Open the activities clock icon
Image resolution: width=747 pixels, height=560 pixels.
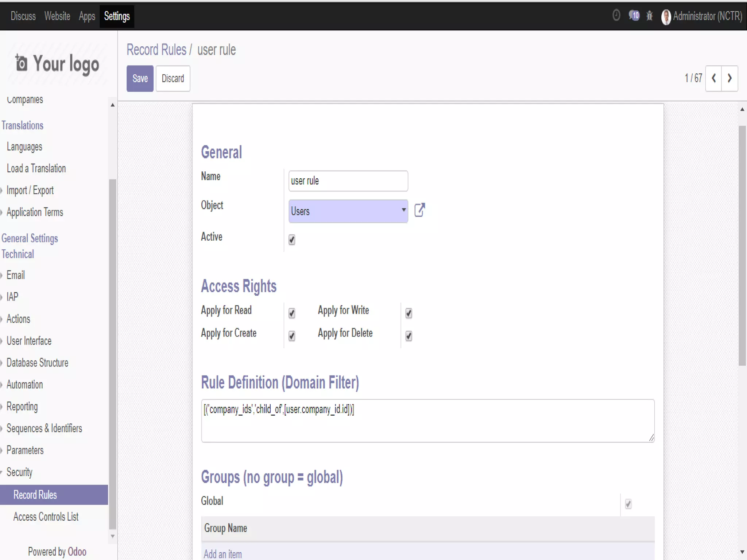pyautogui.click(x=616, y=16)
